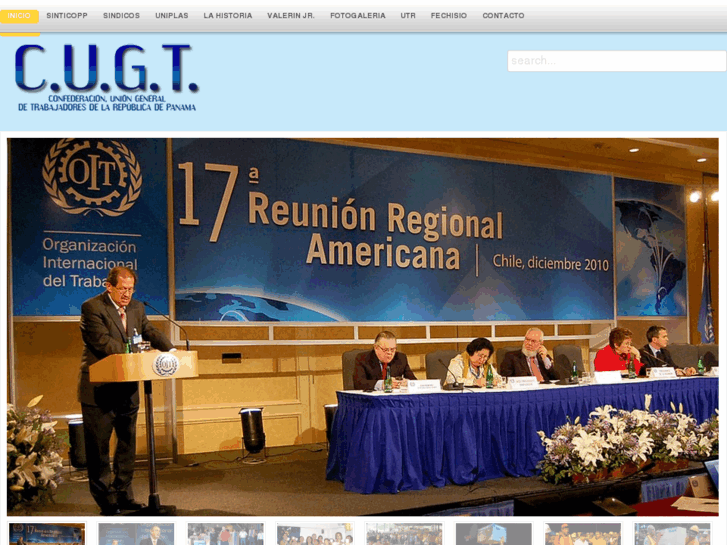727x545 pixels.
Task: Select the first thumbnail of 17 Reunión banner
Action: (x=47, y=534)
